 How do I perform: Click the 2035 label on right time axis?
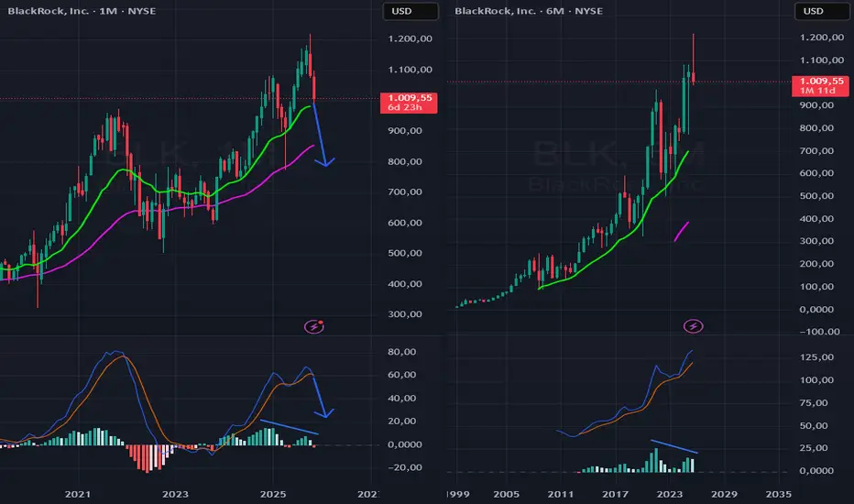point(779,494)
